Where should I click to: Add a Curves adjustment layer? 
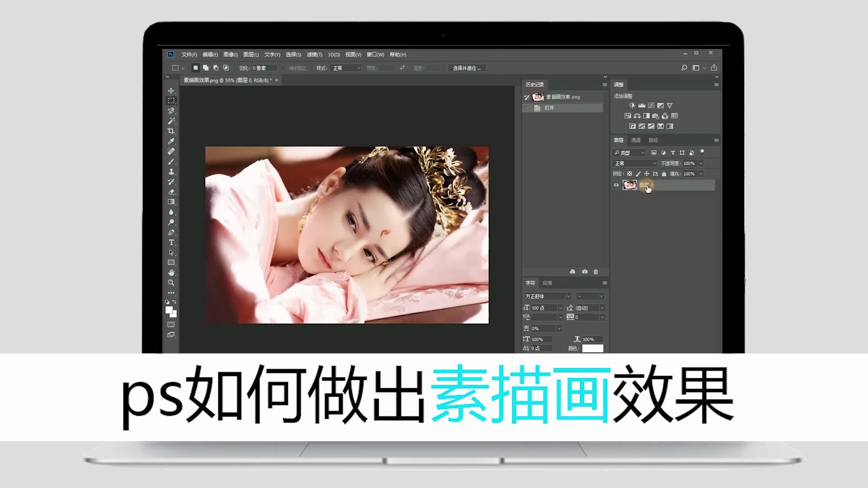pos(651,105)
